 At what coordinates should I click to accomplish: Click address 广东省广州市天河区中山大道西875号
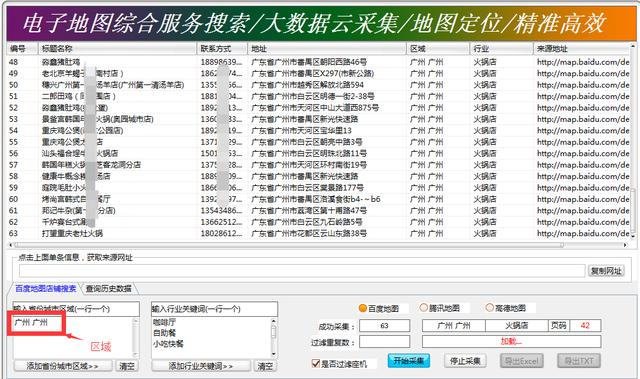(x=315, y=108)
